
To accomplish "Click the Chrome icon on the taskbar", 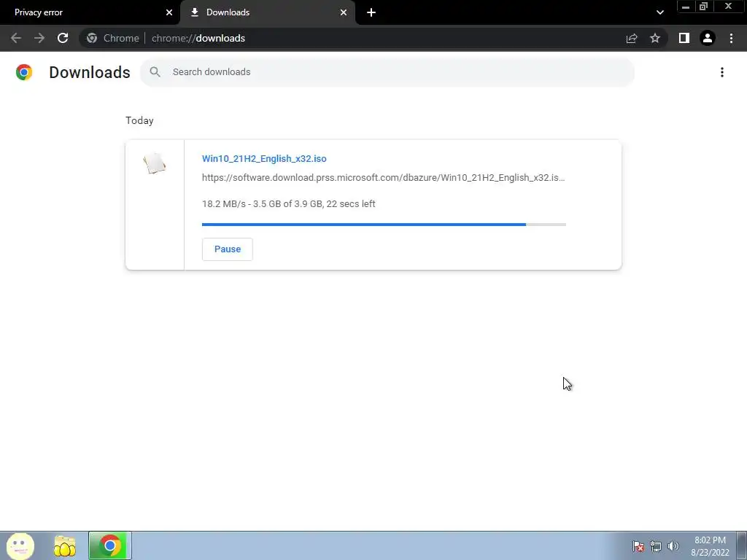I will (110, 545).
